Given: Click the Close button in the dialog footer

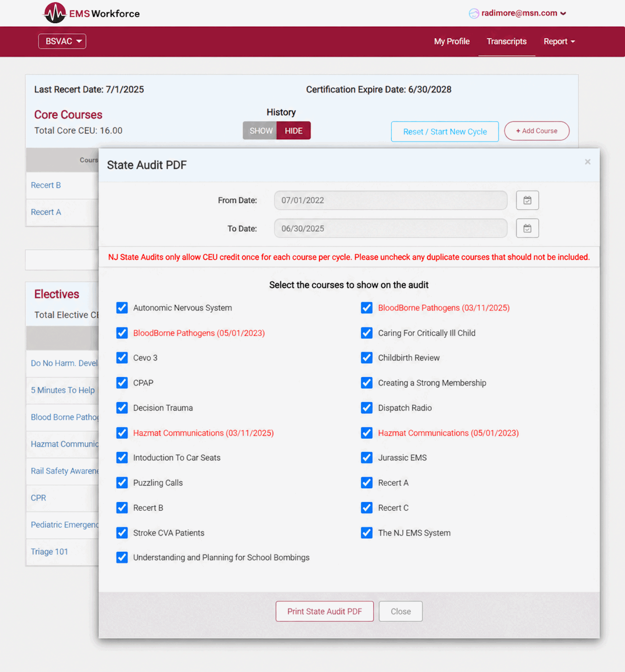Looking at the screenshot, I should (x=401, y=611).
